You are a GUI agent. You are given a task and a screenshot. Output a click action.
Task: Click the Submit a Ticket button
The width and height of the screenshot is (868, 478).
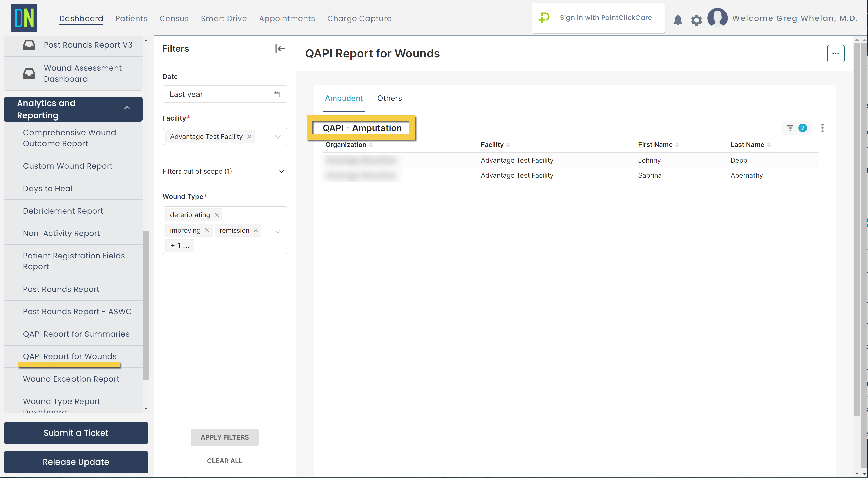pyautogui.click(x=76, y=433)
